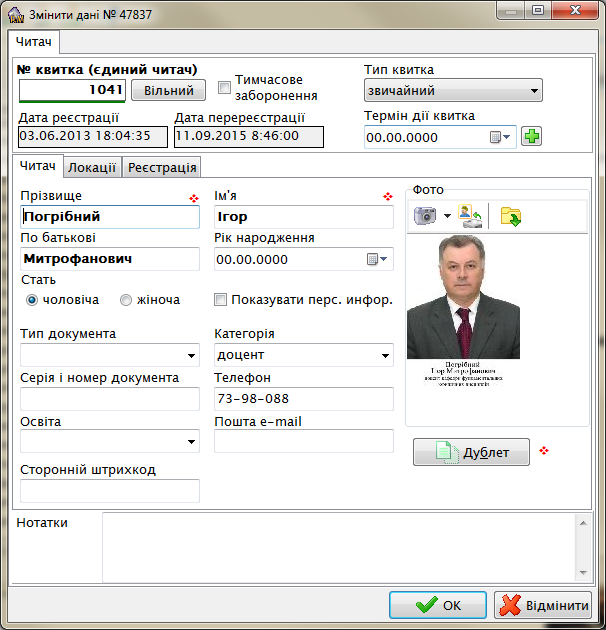Enable the Тимчасове заборонення checkbox
Viewport: 606px width, 630px height.
click(x=224, y=87)
